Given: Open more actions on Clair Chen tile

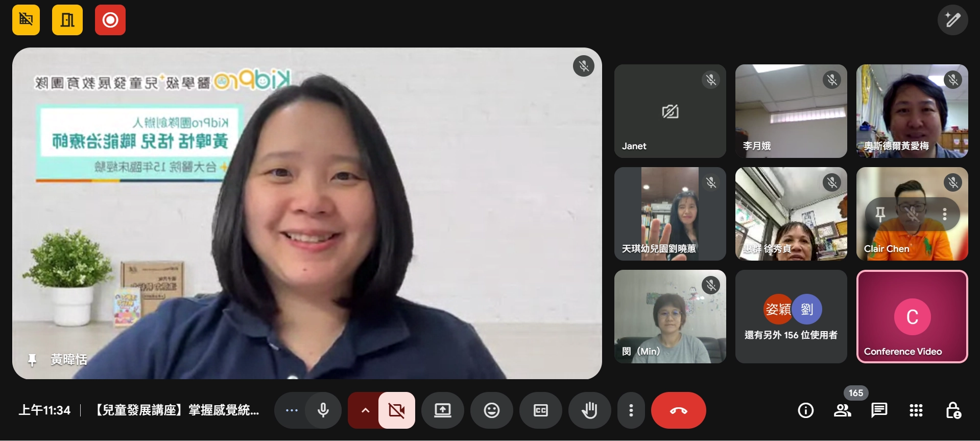Looking at the screenshot, I should (x=944, y=214).
